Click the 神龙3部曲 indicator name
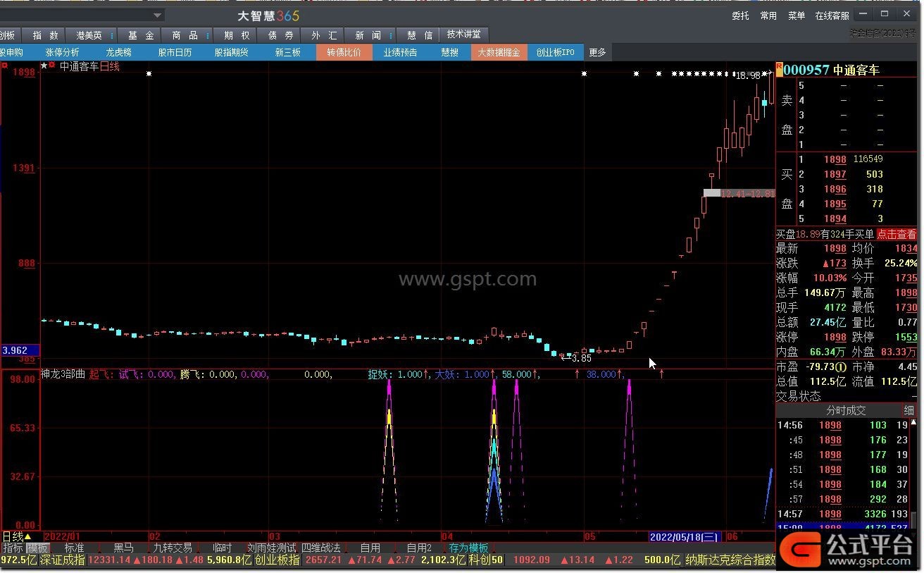The width and height of the screenshot is (924, 573). tap(63, 374)
